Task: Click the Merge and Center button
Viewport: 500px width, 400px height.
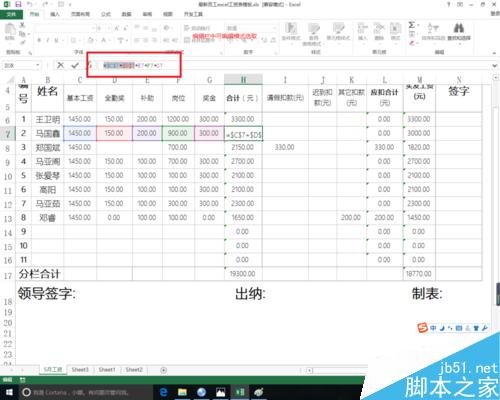Action: (x=199, y=40)
